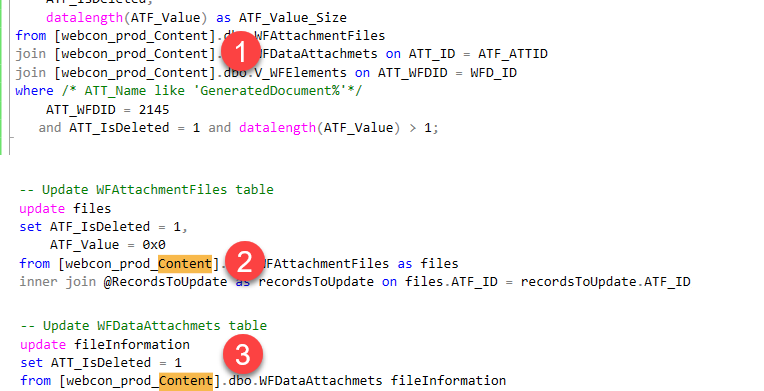The width and height of the screenshot is (764, 391).
Task: Click the line "update fileInformation"
Action: [105, 345]
